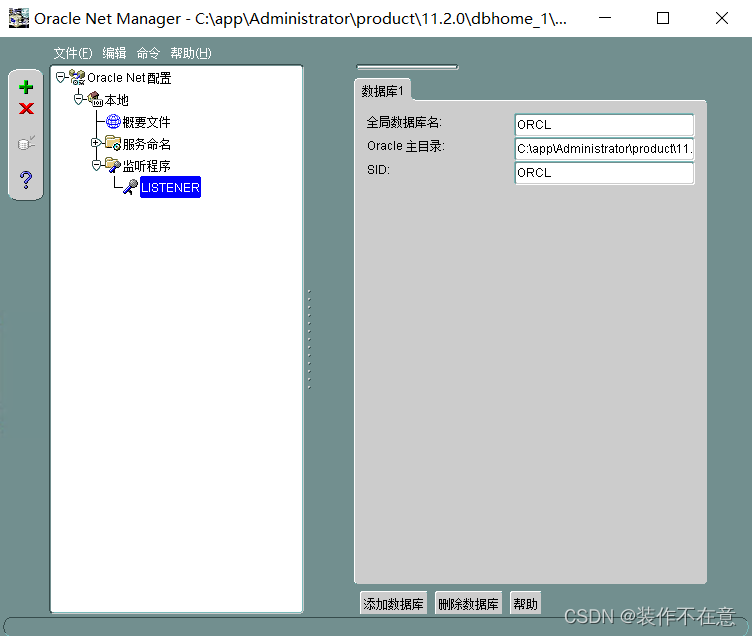
Task: Click the dotted splitter handle between the panes
Action: point(309,339)
